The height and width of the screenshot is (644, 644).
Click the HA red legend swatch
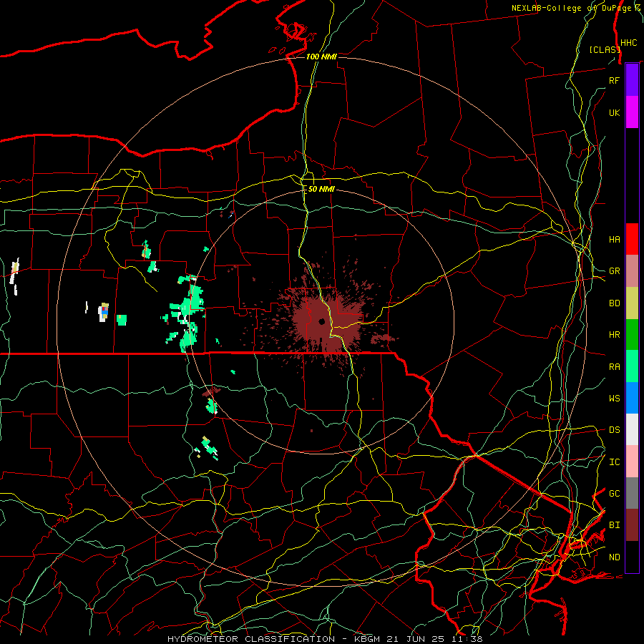632,239
